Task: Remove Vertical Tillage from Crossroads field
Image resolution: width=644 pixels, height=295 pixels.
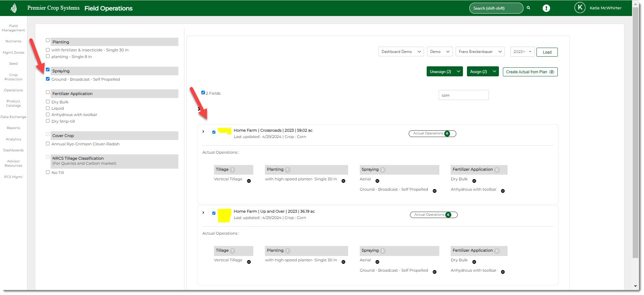Action: [x=249, y=181]
